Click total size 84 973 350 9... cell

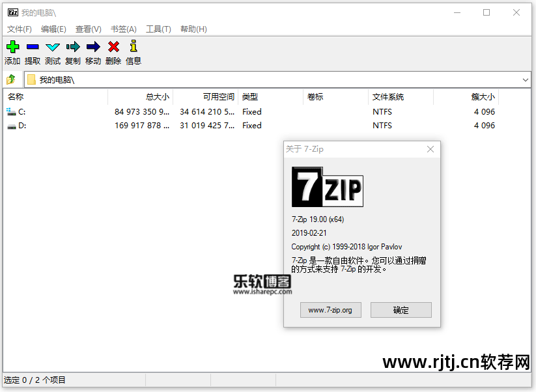point(142,112)
